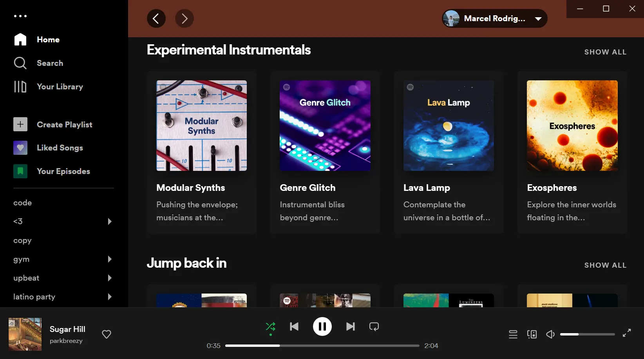Click the Create Playlist plus icon
Screen dimensions: 644x359
pyautogui.click(x=20, y=125)
